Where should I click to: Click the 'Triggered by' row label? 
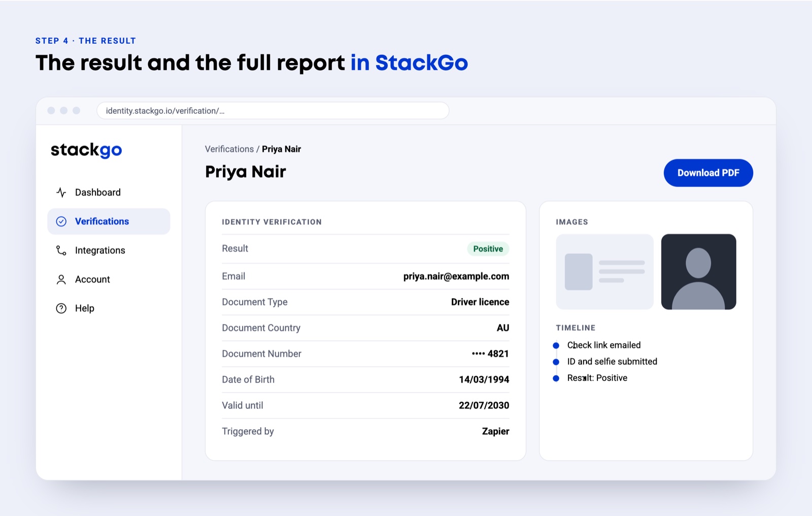pos(248,431)
